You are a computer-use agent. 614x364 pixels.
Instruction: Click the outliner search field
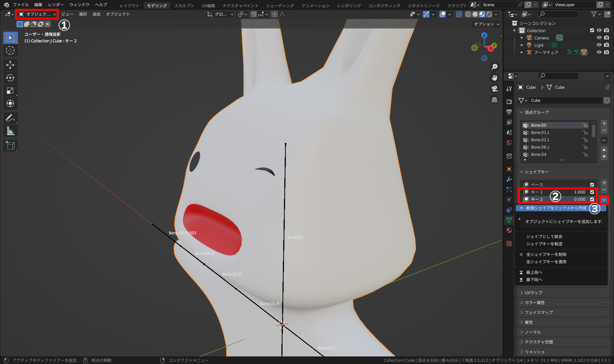(558, 14)
